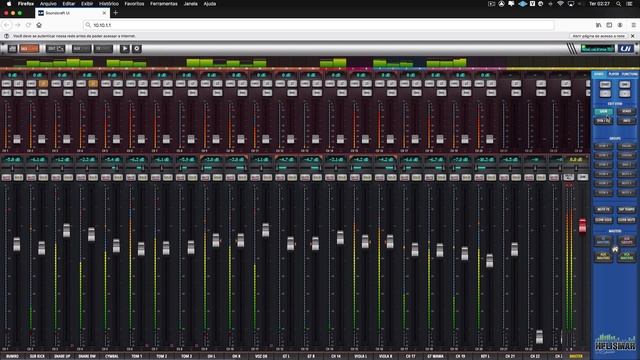Open FX MASTERS in Masters section
The width and height of the screenshot is (640, 360).
click(603, 241)
